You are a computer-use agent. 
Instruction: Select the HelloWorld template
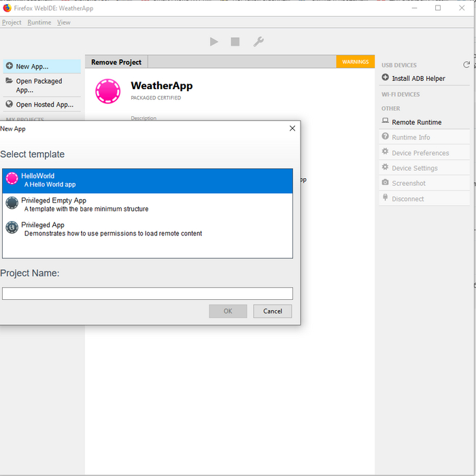point(148,180)
